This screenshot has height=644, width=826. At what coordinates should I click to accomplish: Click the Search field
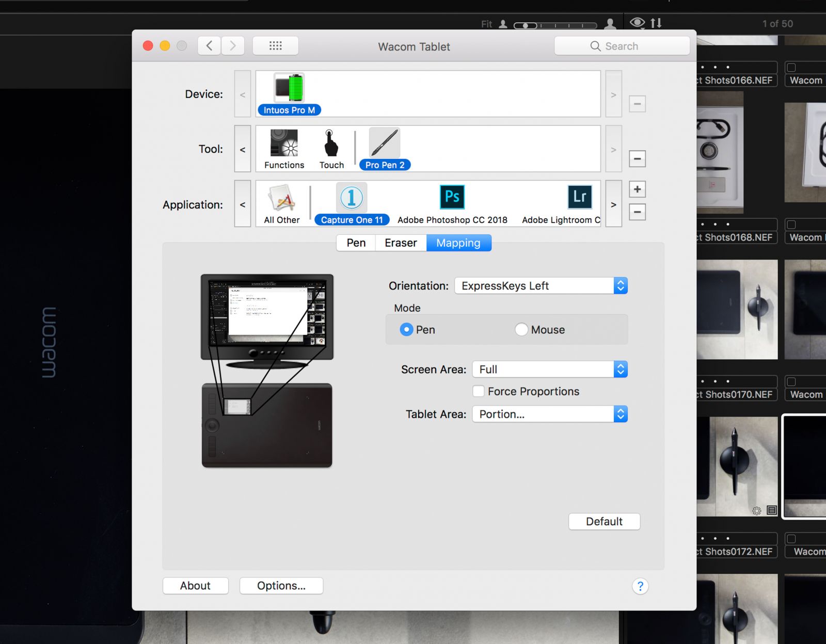click(x=622, y=46)
